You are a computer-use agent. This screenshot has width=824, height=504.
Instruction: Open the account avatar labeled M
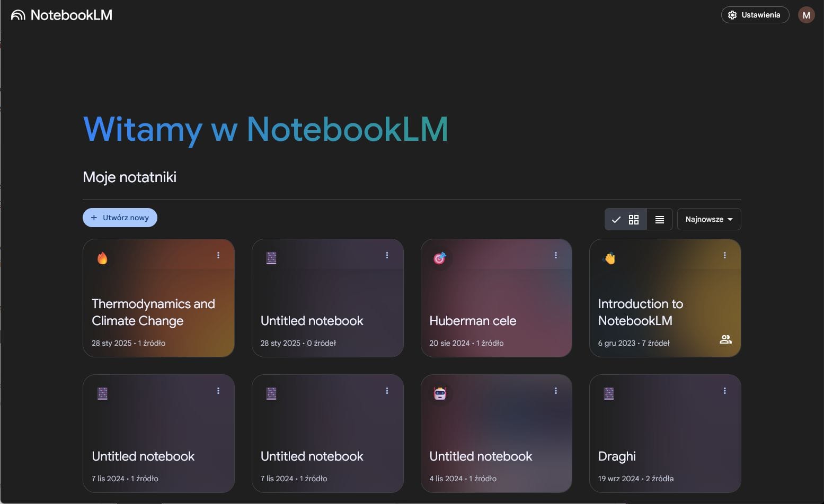coord(806,15)
